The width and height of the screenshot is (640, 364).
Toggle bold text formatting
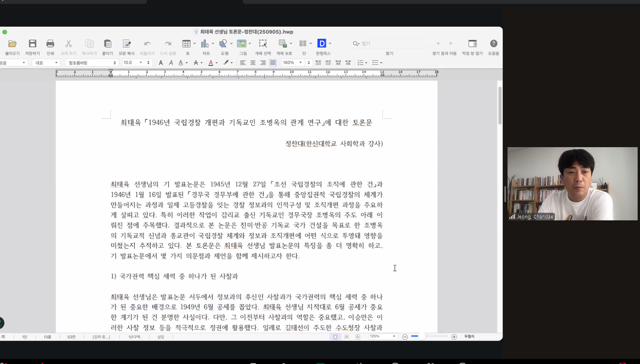161,63
